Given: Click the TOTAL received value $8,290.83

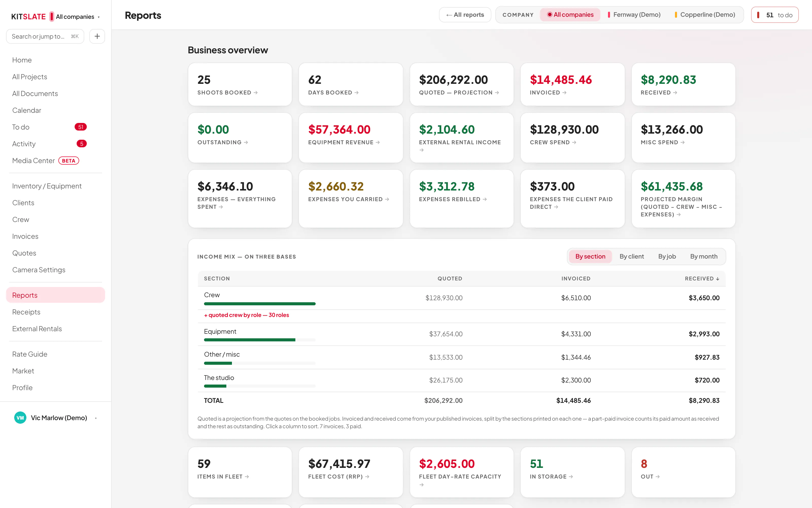Looking at the screenshot, I should pos(704,401).
